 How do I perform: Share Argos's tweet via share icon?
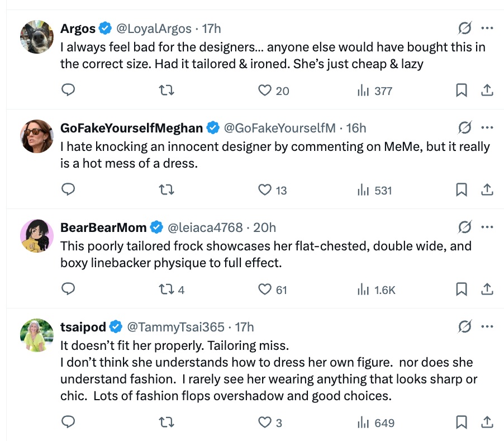[487, 91]
